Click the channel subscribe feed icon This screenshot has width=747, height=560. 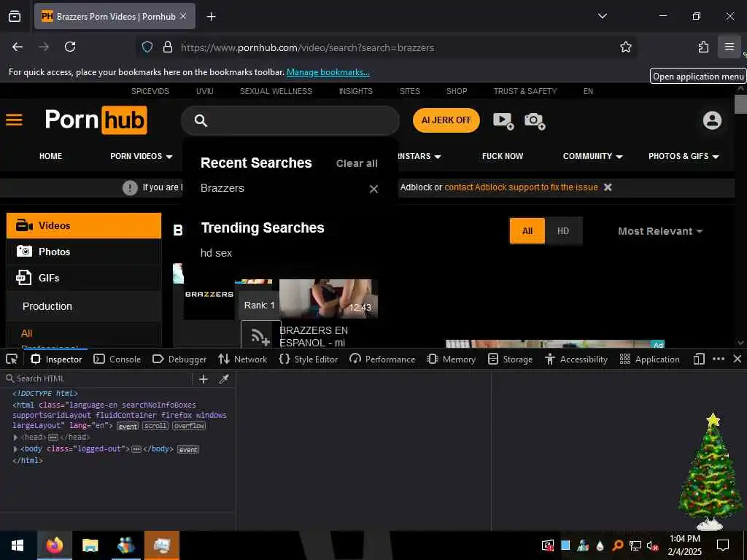click(260, 335)
